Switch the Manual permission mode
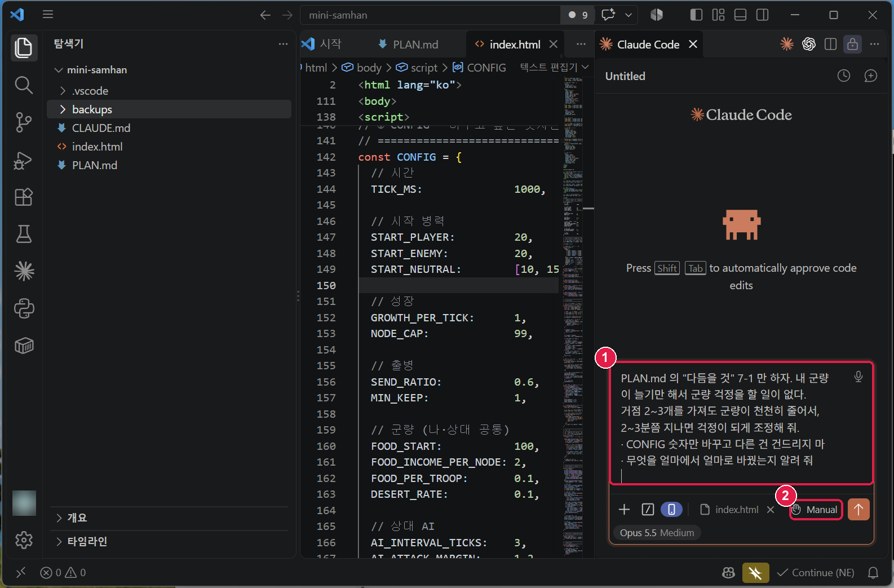Screen dimensions: 894x588 [816, 510]
